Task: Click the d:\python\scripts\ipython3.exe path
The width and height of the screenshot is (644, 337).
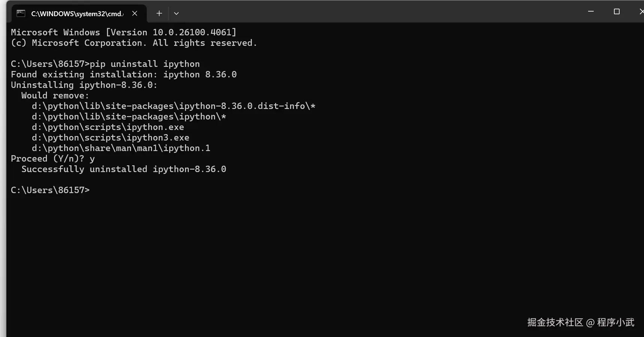Action: [x=111, y=138]
